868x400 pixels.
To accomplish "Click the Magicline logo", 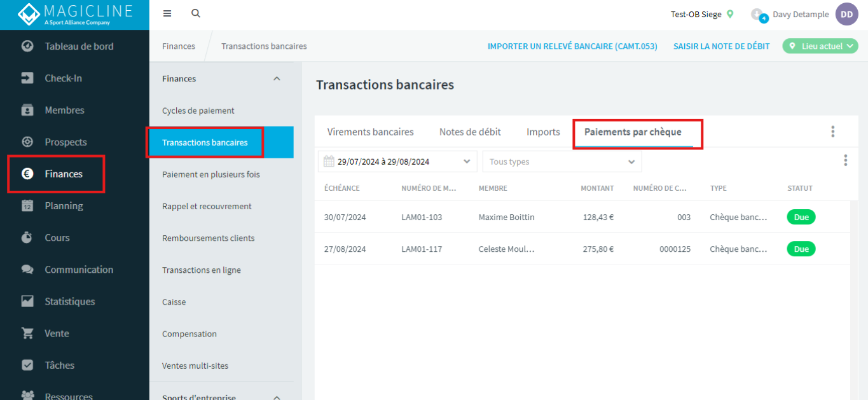I will click(x=75, y=15).
